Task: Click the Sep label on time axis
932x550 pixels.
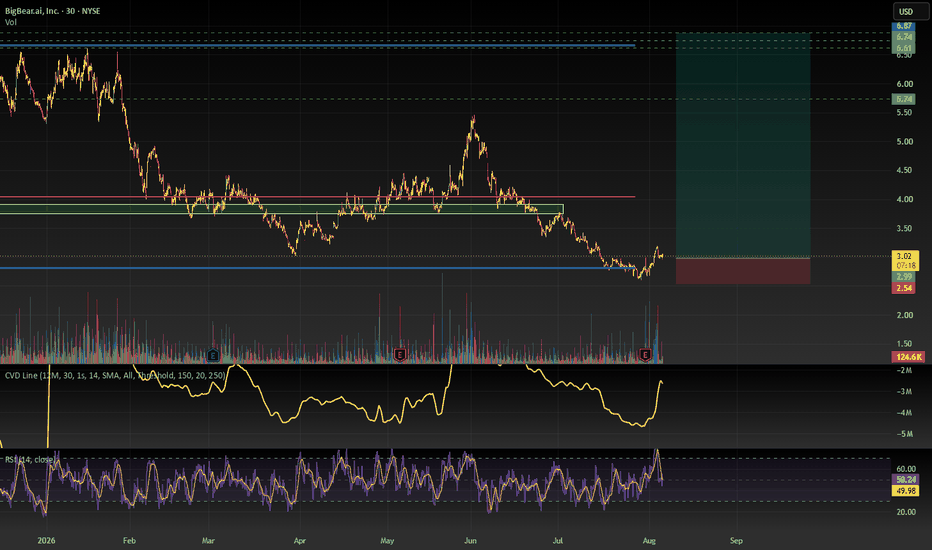Action: click(736, 540)
